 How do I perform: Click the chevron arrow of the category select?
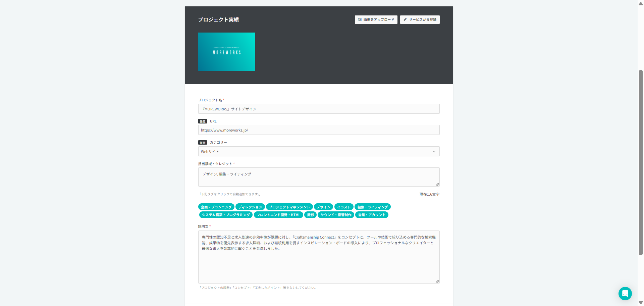point(434,152)
